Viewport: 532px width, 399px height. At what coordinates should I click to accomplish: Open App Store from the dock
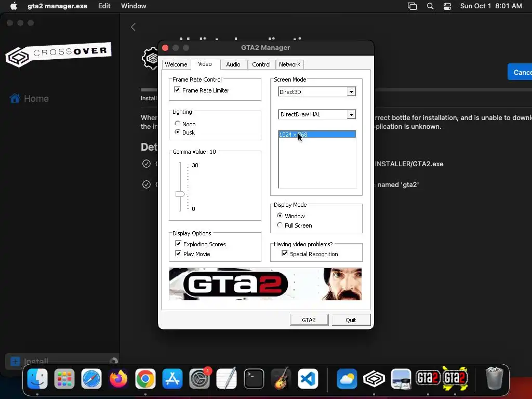(172, 378)
